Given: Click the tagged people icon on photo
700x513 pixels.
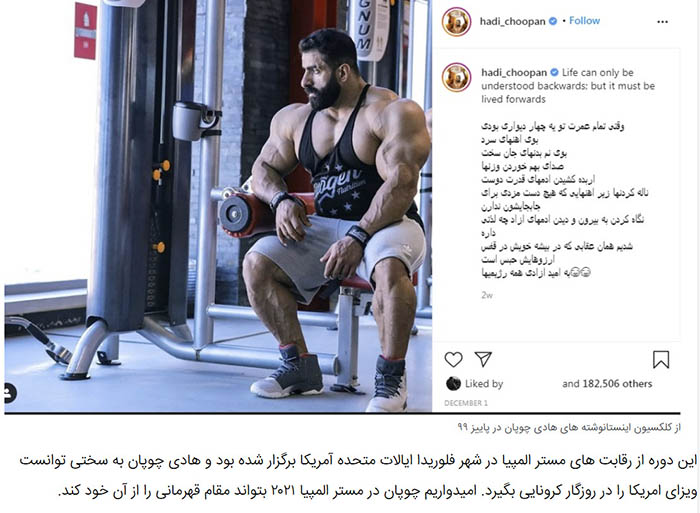Looking at the screenshot, I should 8,393.
